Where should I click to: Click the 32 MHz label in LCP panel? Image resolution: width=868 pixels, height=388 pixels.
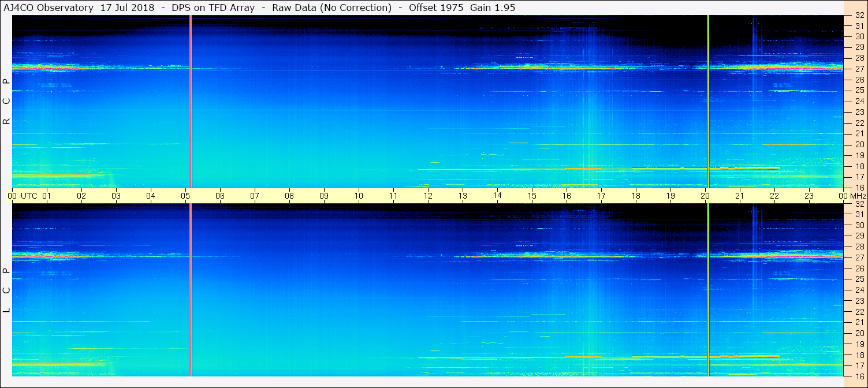pos(859,204)
